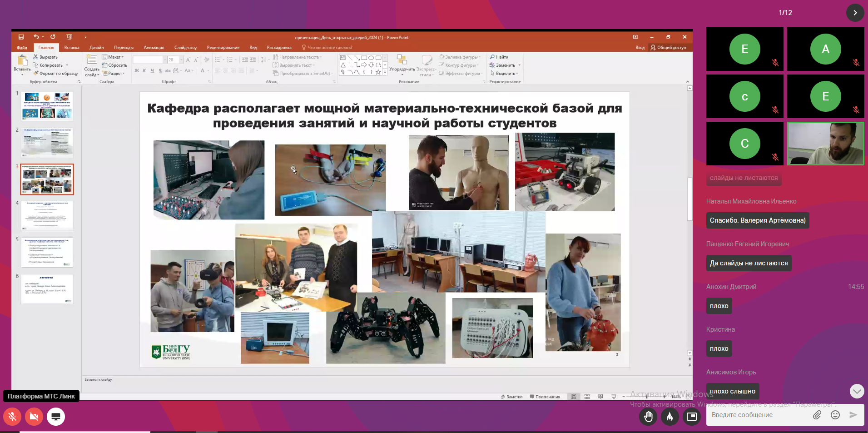868x433 pixels.
Task: Open the Файл menu
Action: [x=22, y=48]
